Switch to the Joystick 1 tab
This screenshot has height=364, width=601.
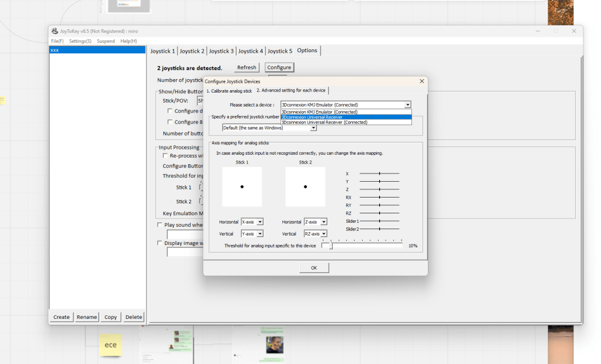pyautogui.click(x=163, y=51)
